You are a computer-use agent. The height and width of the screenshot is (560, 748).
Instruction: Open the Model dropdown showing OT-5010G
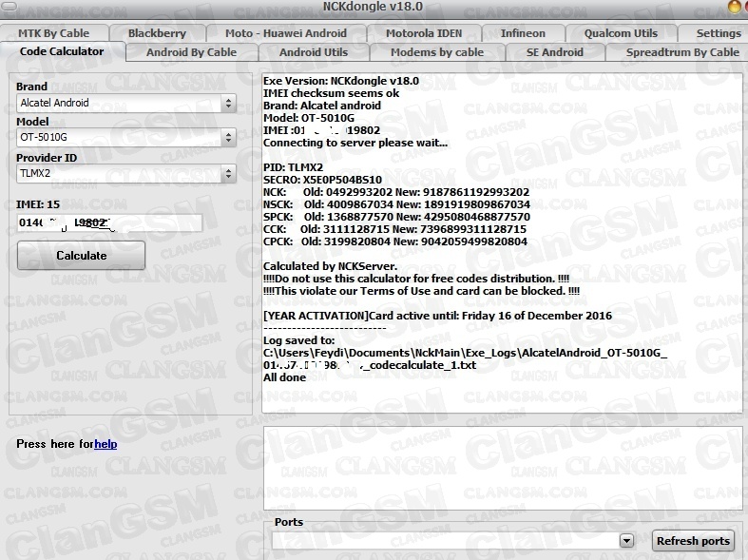click(x=126, y=137)
